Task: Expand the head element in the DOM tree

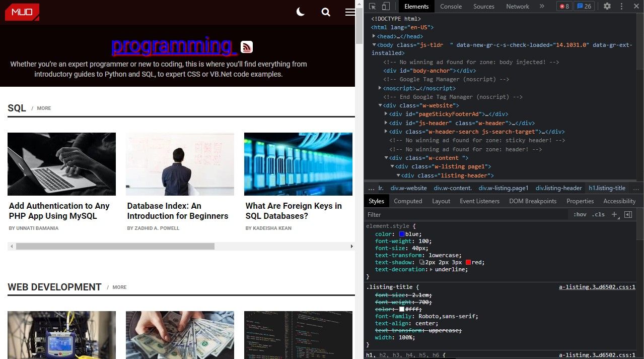Action: click(x=373, y=36)
